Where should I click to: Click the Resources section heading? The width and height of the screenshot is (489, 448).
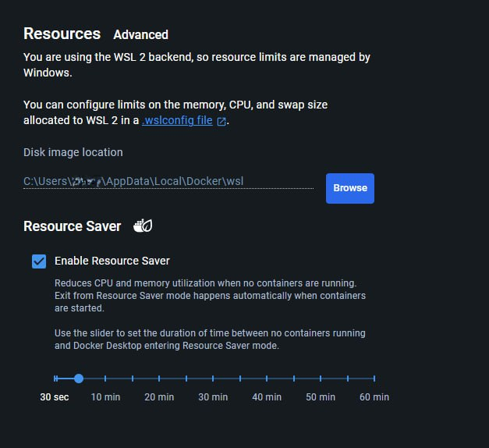tap(62, 34)
